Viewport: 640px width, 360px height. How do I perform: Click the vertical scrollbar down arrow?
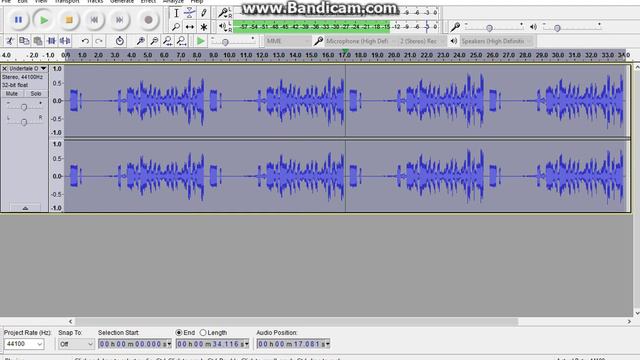[637, 313]
